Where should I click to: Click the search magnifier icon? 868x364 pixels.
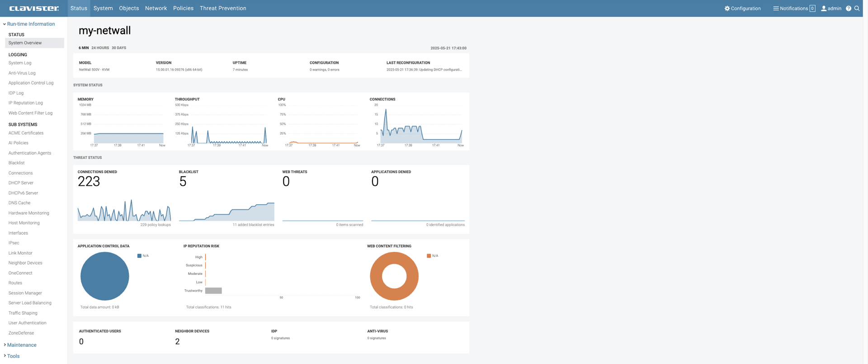point(857,8)
